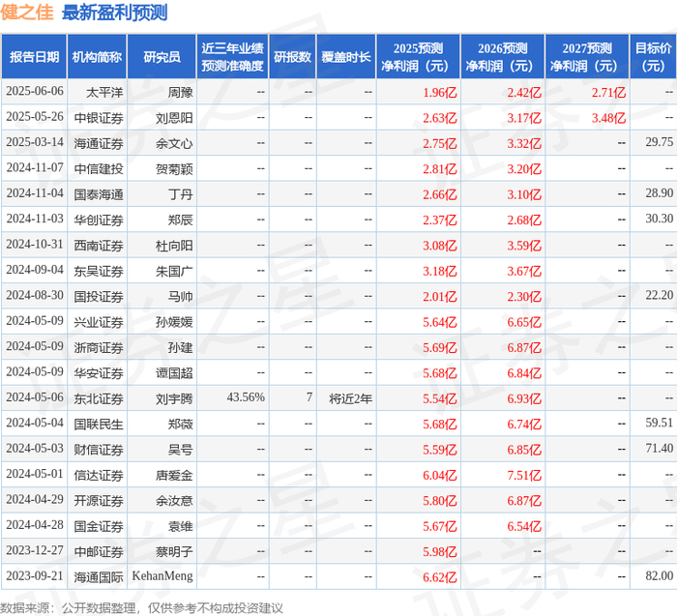Select the 2.71亿 2027 forecast value

tap(608, 93)
